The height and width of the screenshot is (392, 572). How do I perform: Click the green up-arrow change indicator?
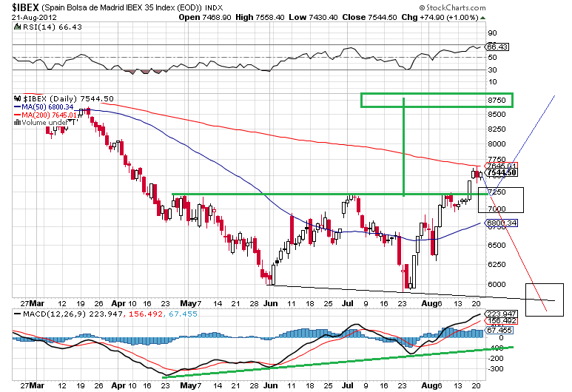tap(482, 18)
